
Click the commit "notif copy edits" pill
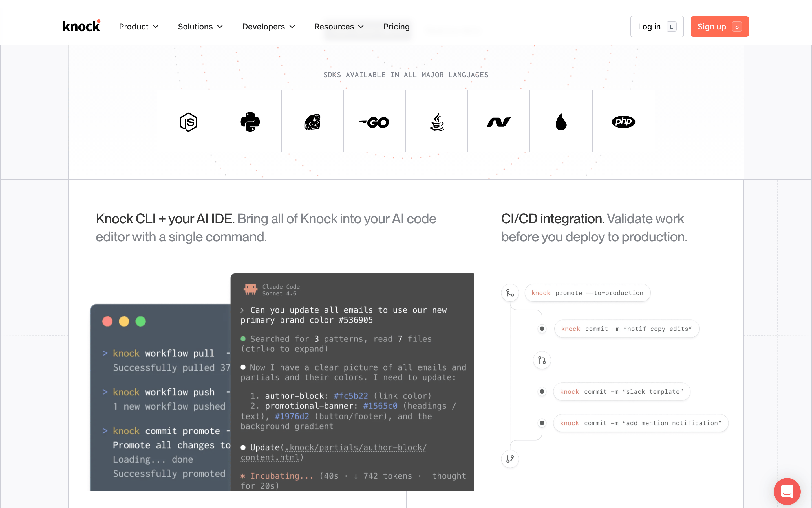(626, 329)
